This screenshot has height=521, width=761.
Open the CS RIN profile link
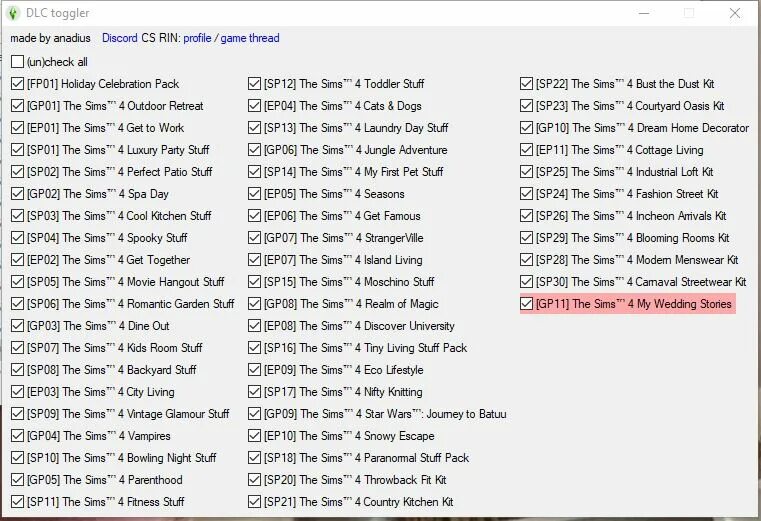[x=197, y=38]
